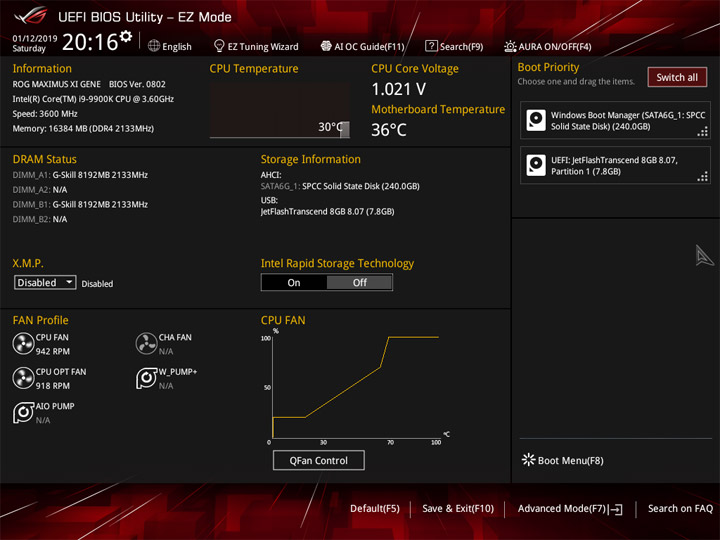Viewport: 720px width, 540px height.
Task: Turn Intel Rapid Storage Technology On
Action: pyautogui.click(x=294, y=282)
